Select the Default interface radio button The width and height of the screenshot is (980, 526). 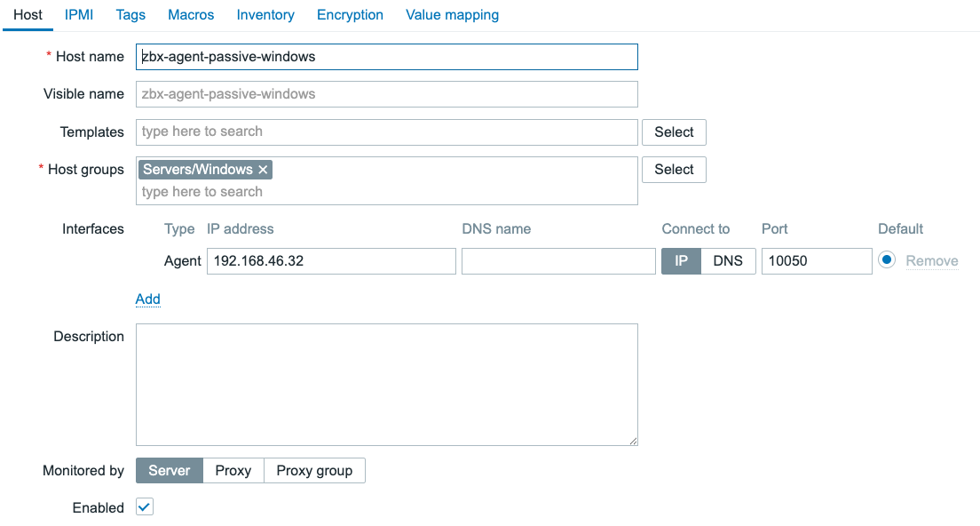[x=888, y=259]
